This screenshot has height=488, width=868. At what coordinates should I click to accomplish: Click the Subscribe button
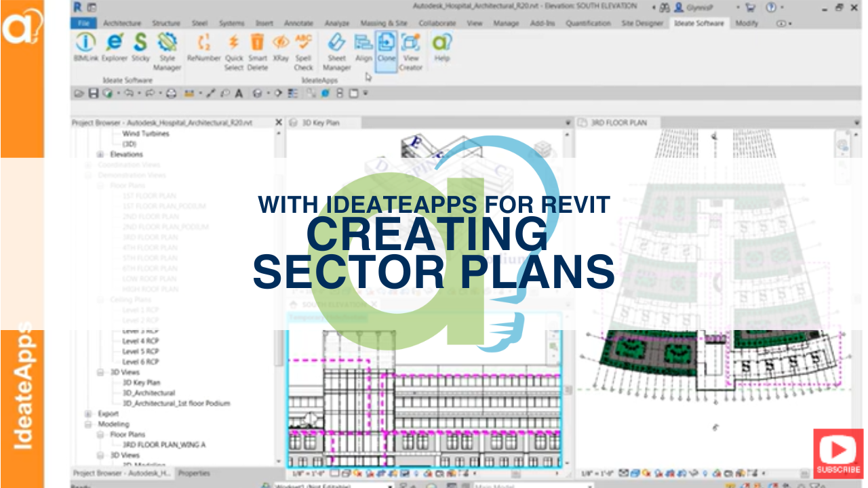838,453
